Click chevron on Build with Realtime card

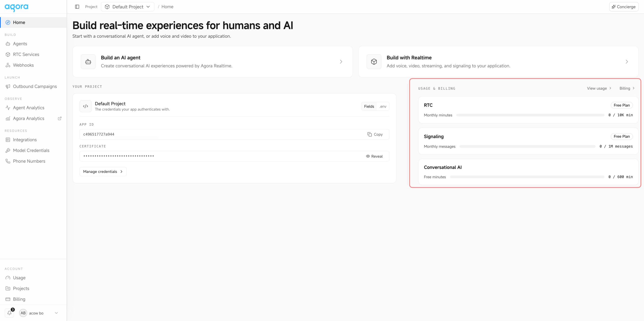tap(627, 62)
